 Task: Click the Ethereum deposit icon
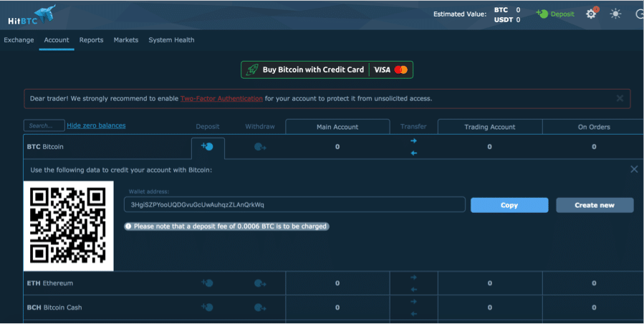tap(208, 283)
